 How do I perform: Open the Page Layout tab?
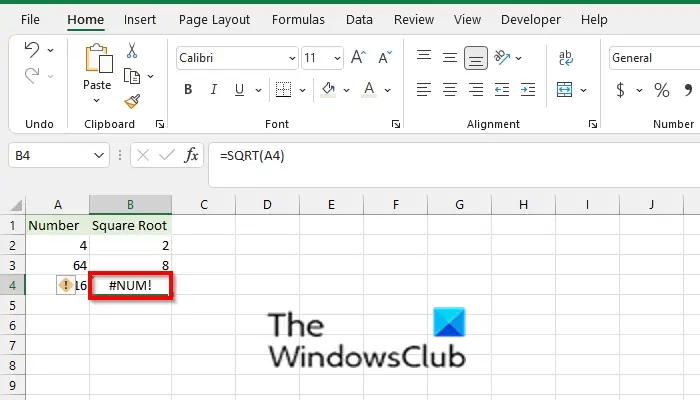coord(214,20)
